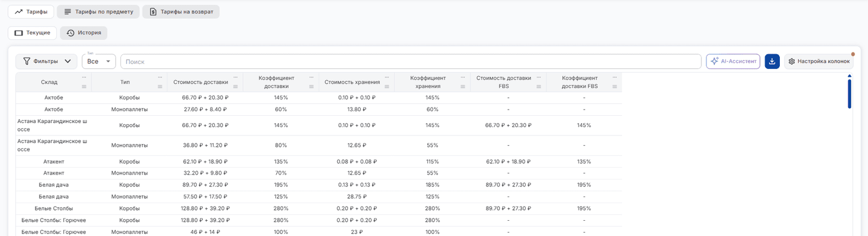Open the hamburger filter menu in the Тип column header

pyautogui.click(x=160, y=86)
